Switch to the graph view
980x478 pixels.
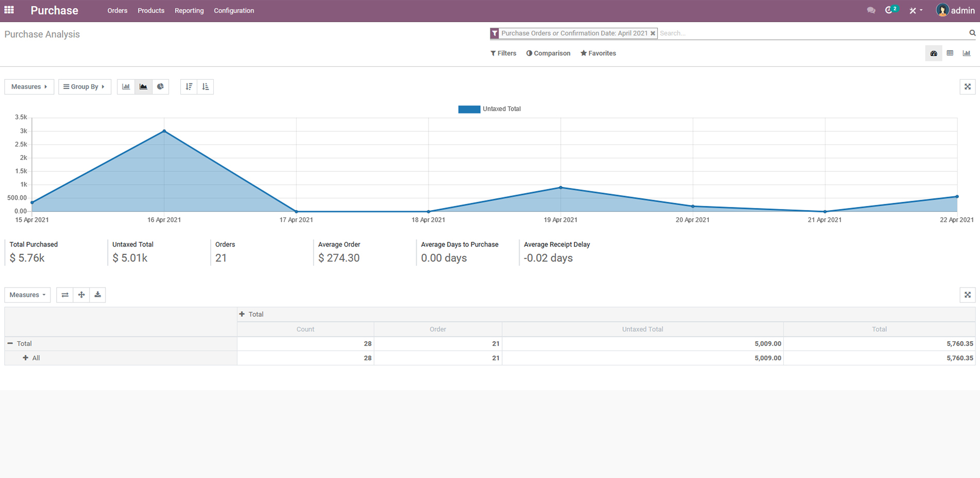click(967, 54)
